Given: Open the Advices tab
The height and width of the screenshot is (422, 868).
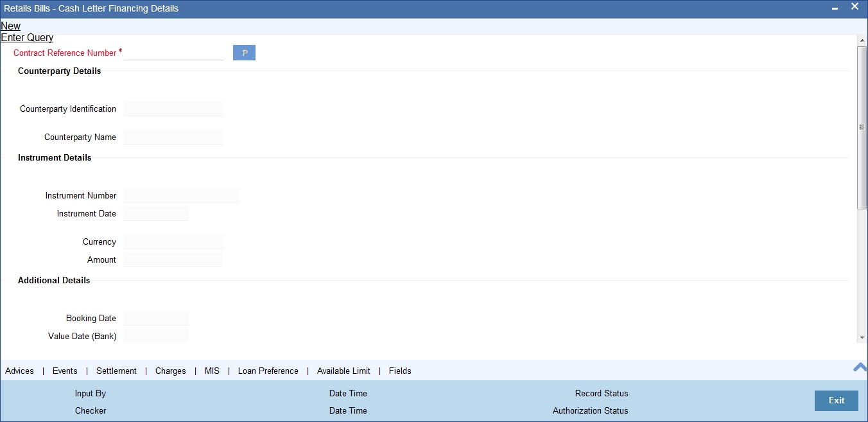Looking at the screenshot, I should pos(19,371).
